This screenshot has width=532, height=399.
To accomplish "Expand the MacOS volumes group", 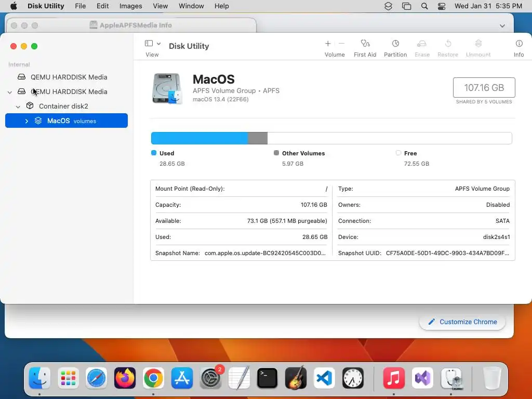I will (x=26, y=121).
